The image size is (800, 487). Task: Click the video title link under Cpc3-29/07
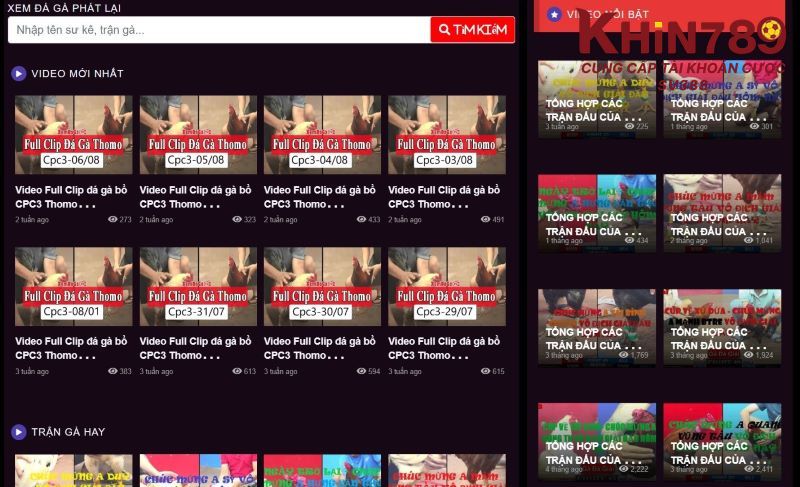(x=444, y=348)
